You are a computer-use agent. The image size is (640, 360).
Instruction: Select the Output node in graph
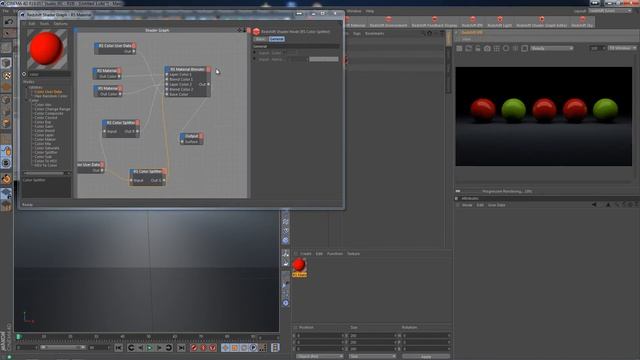click(191, 136)
